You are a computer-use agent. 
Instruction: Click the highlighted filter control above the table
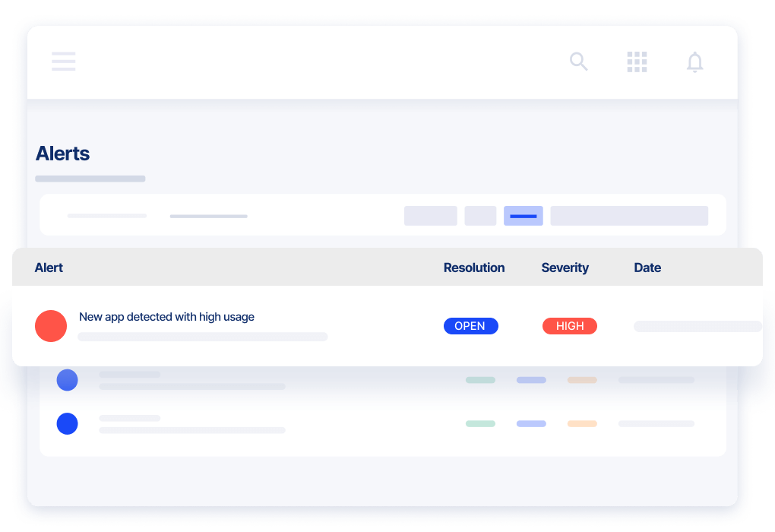coord(523,216)
